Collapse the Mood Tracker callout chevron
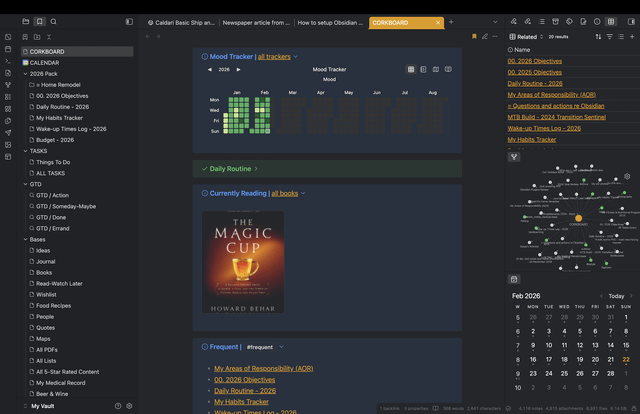This screenshot has width=640, height=414. click(x=296, y=57)
